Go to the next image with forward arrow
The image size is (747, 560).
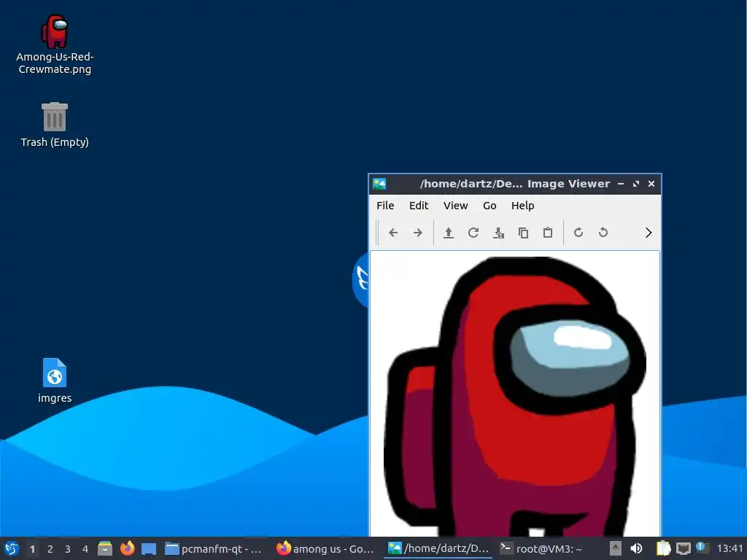coord(418,233)
